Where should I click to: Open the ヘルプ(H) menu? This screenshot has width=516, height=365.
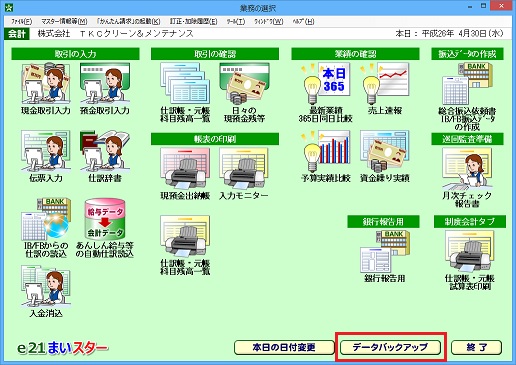[x=303, y=22]
